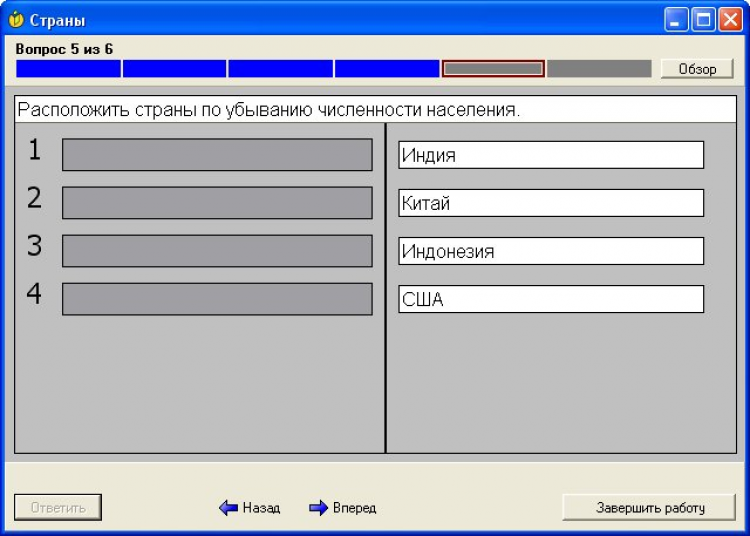Screen dimensions: 750x536
Task: Go back with the Назад arrow
Action: (250, 507)
